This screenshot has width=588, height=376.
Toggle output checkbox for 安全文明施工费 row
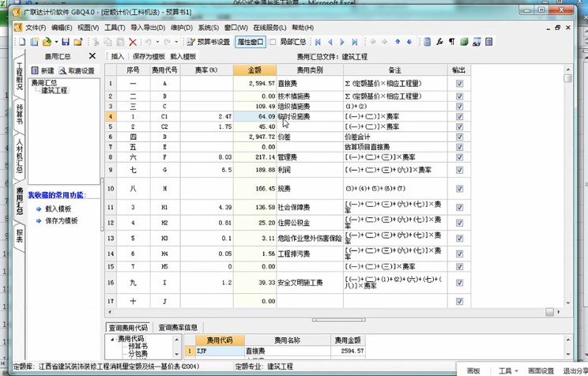[x=459, y=283]
